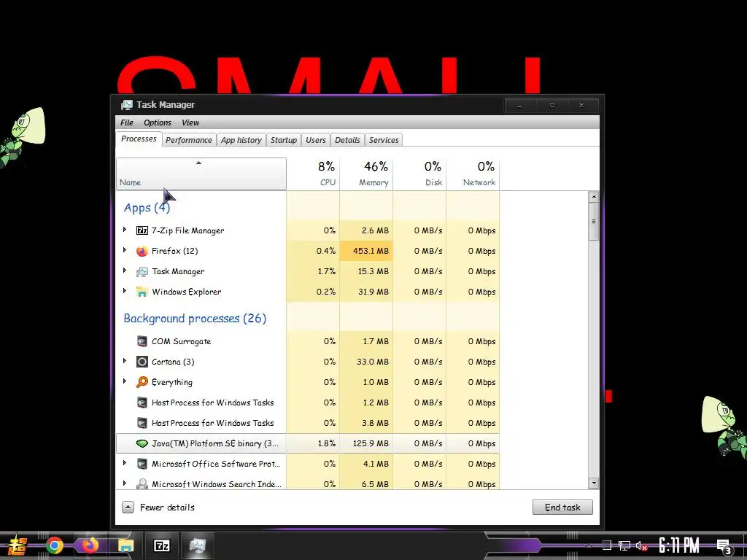Click the Task Manager title bar icon
Screen dimensions: 747x560
pos(127,105)
